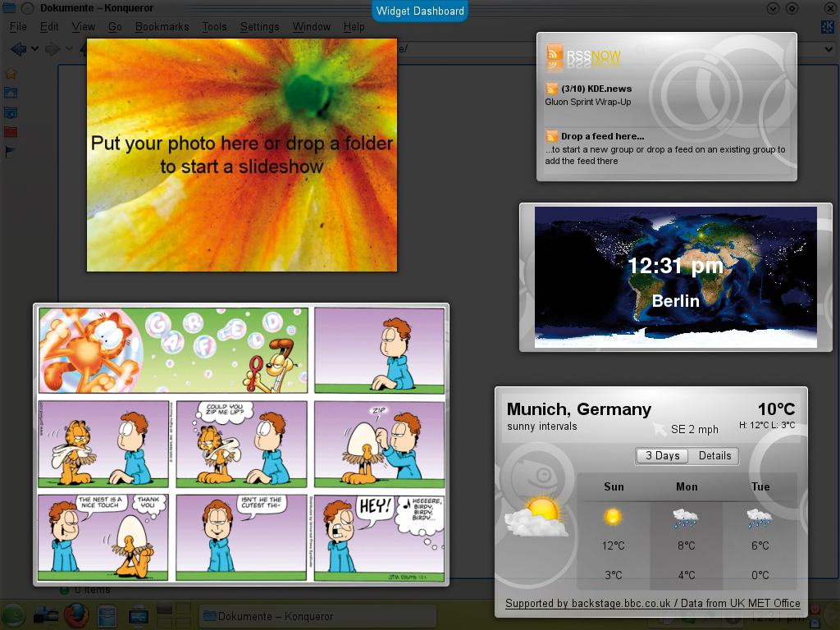The width and height of the screenshot is (840, 630).
Task: Click the desktop pager in the panel
Action: click(174, 615)
